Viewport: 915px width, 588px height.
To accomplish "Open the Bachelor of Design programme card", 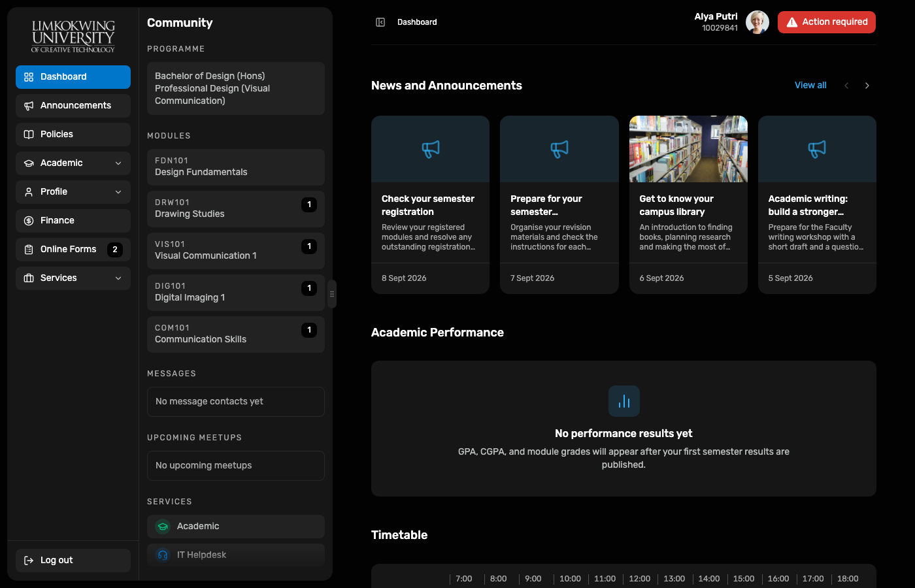I will pos(236,89).
